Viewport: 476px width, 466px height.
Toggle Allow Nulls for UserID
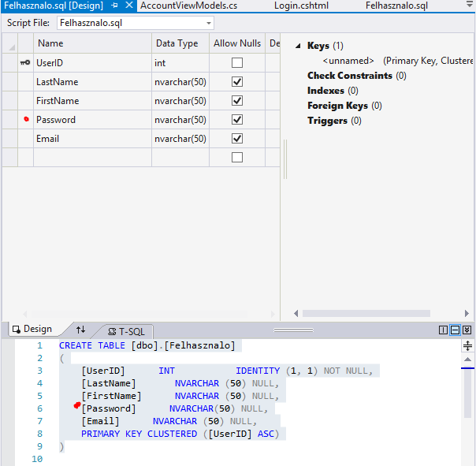(237, 63)
